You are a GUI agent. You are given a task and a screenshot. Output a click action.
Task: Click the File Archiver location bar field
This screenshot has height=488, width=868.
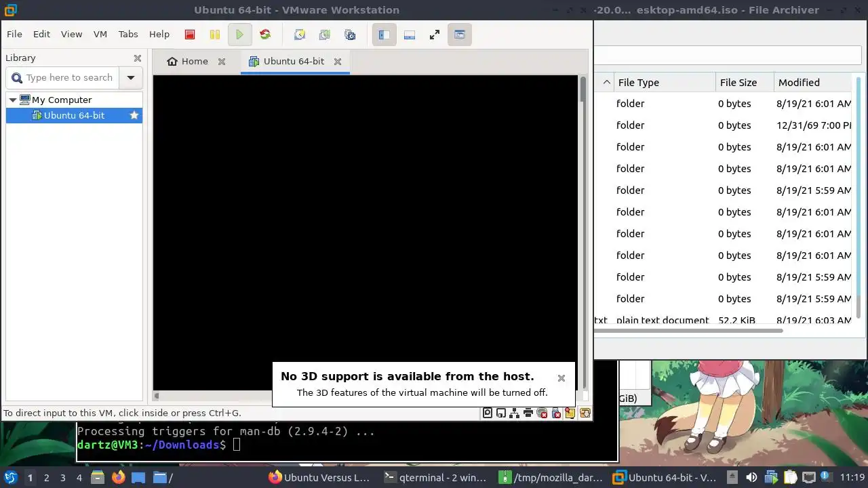728,56
